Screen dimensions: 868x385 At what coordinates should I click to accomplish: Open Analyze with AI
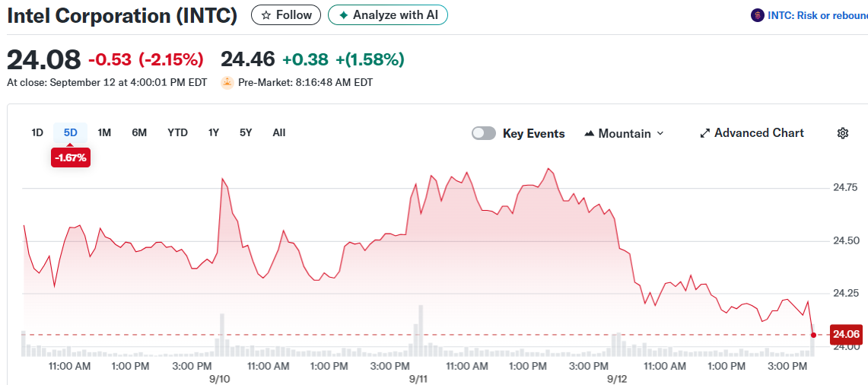pos(387,15)
